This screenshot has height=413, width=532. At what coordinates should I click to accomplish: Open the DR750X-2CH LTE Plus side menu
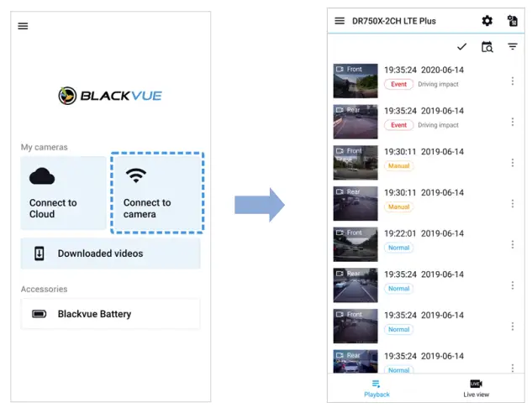click(x=340, y=21)
